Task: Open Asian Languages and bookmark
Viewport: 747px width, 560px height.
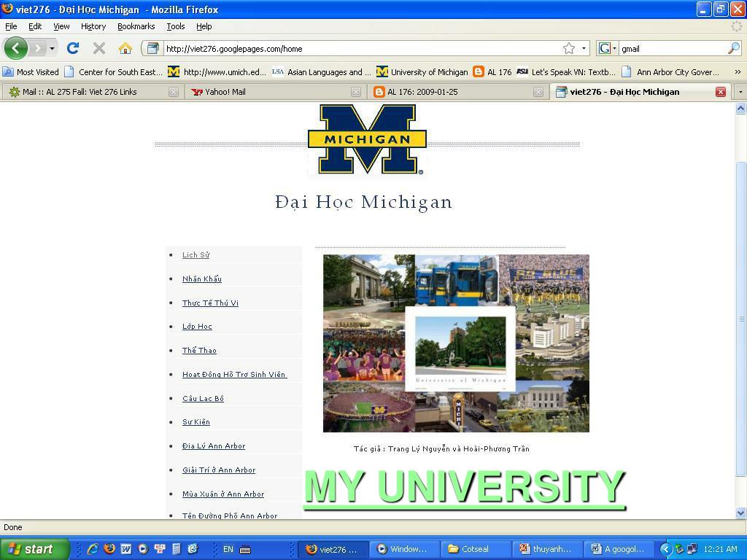Action: pyautogui.click(x=322, y=72)
